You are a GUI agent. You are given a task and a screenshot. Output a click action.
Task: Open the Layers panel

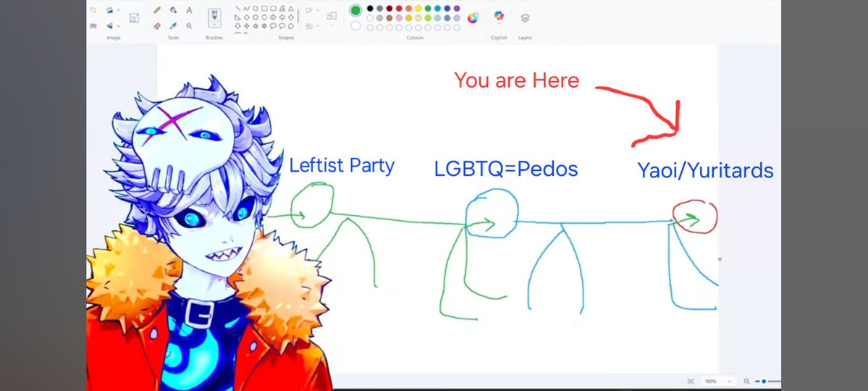[525, 17]
